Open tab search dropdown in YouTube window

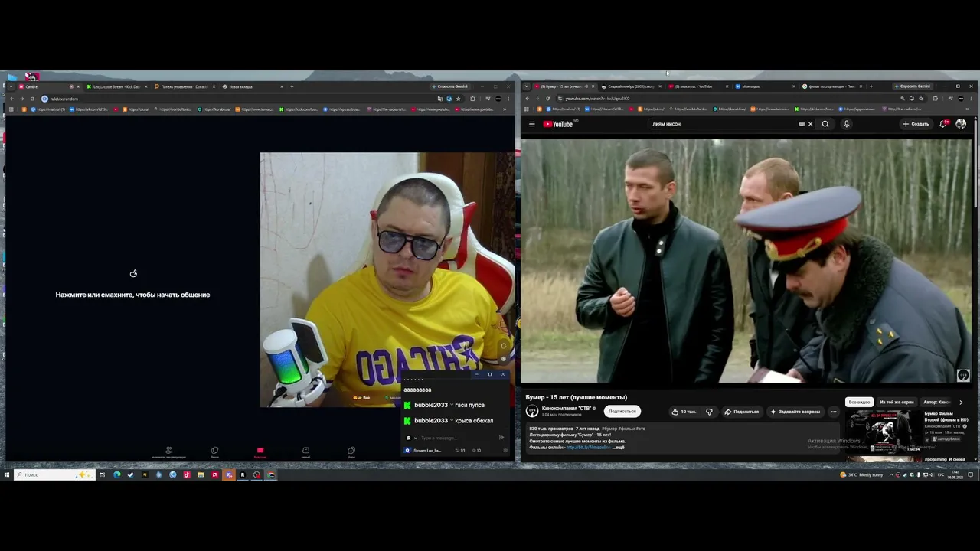528,86
